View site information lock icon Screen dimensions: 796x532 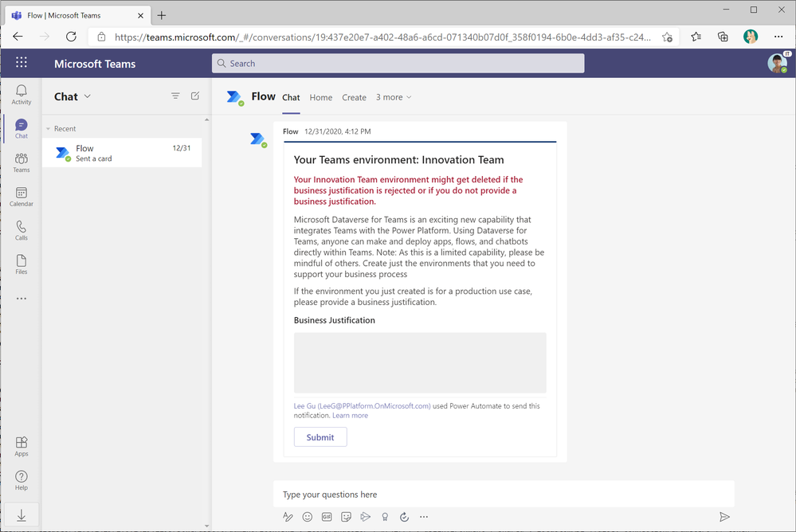tap(101, 37)
